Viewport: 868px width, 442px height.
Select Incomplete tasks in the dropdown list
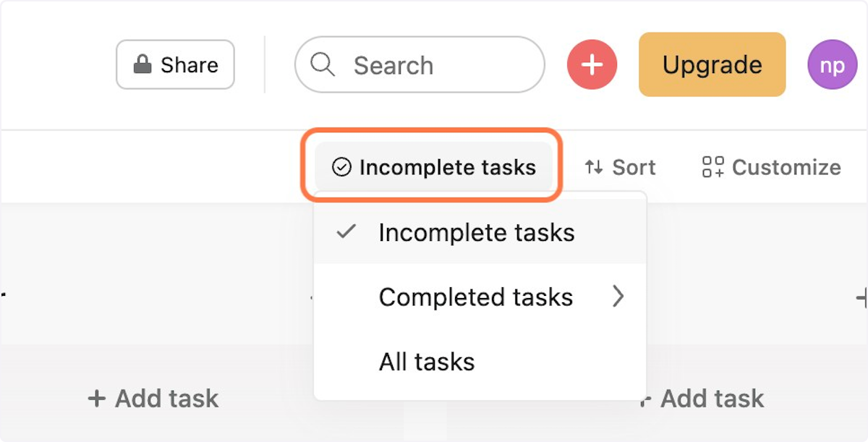pyautogui.click(x=476, y=232)
